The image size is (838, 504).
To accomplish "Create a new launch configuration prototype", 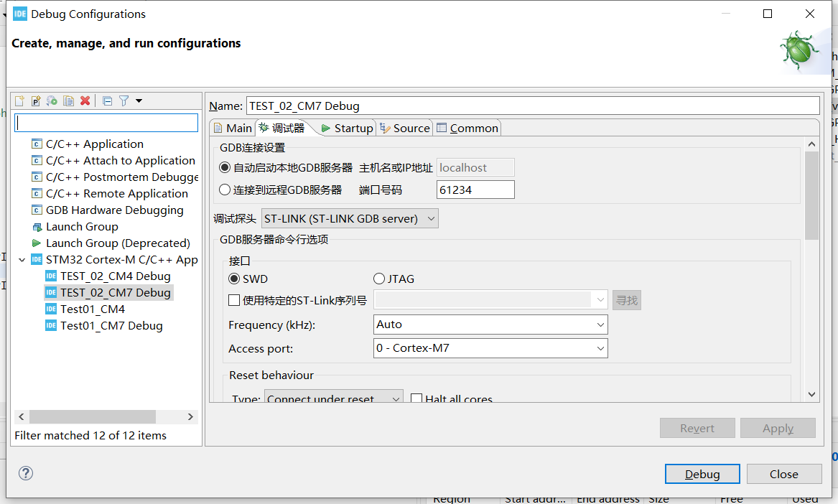I will click(35, 101).
